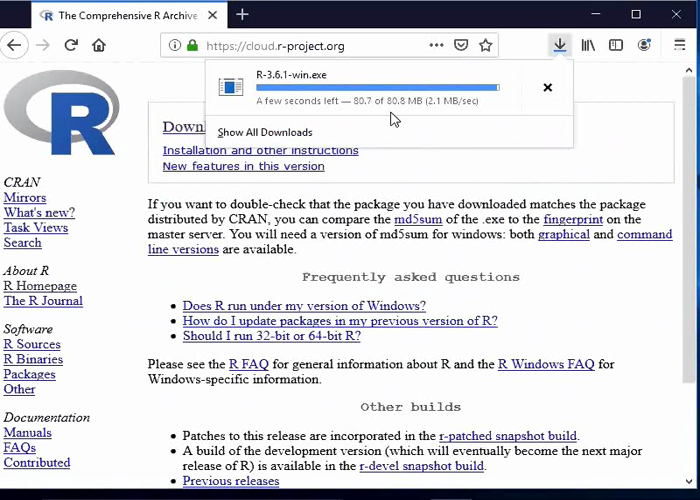The image size is (700, 500).
Task: Open the page actions three-dot menu
Action: [x=436, y=45]
